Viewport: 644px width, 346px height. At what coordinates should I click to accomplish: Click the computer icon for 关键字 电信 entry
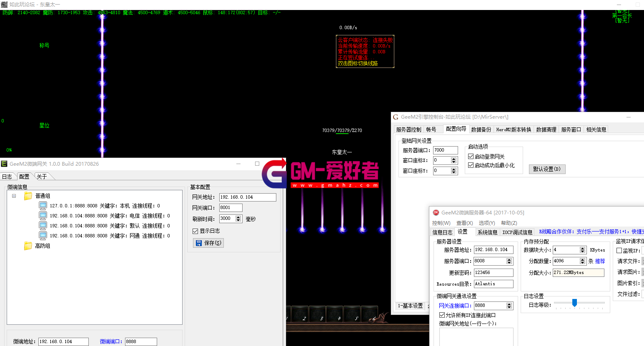click(43, 216)
